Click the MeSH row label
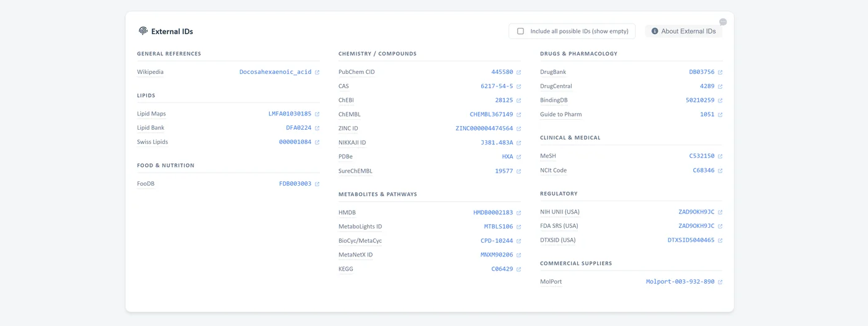 [548, 156]
